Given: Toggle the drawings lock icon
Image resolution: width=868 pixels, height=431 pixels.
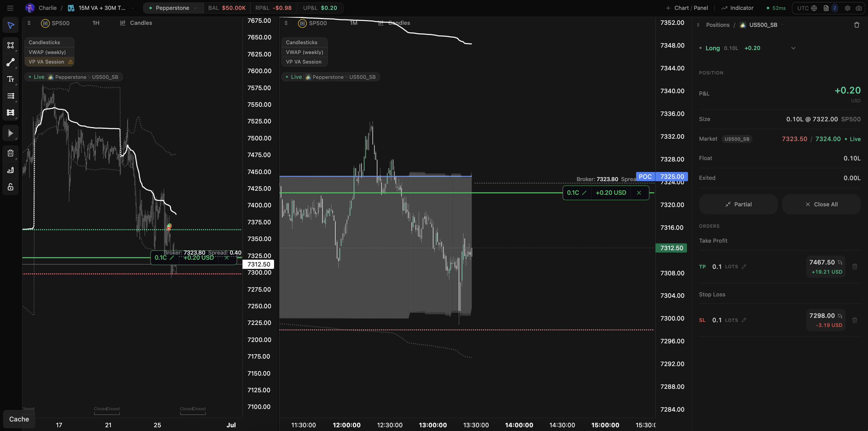Looking at the screenshot, I should 11,187.
